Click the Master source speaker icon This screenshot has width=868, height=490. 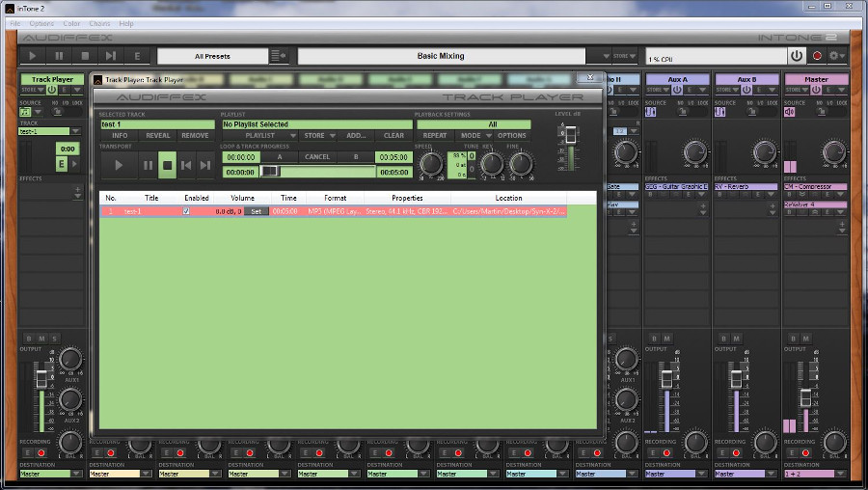(789, 112)
